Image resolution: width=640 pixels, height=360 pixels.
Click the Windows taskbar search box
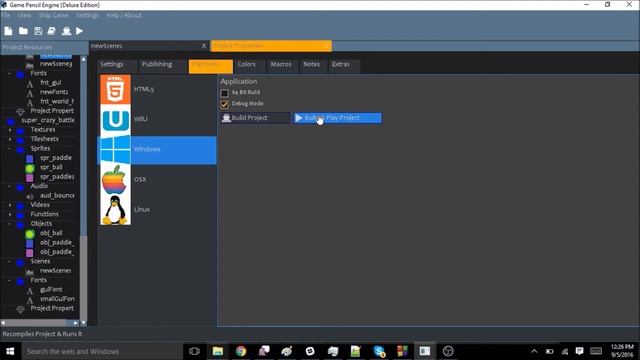[x=102, y=351]
